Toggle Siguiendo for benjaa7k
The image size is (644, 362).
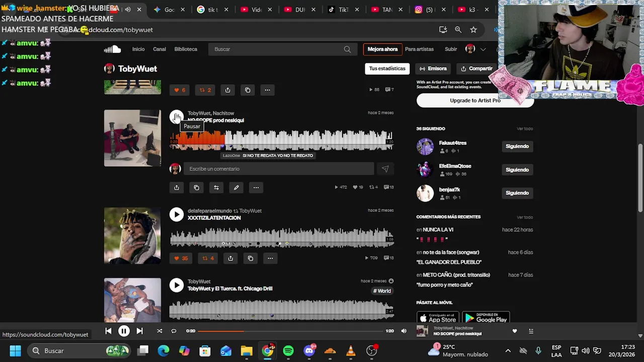point(517,193)
